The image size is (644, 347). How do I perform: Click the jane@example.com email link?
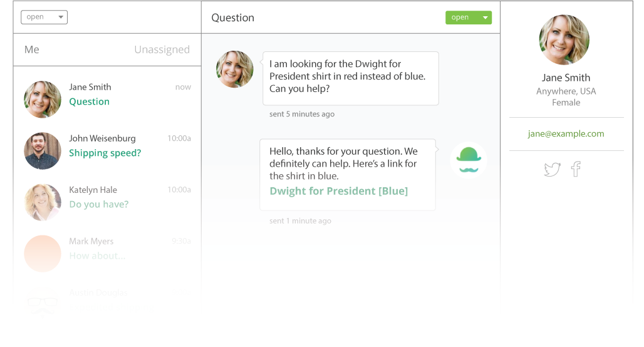pyautogui.click(x=566, y=133)
